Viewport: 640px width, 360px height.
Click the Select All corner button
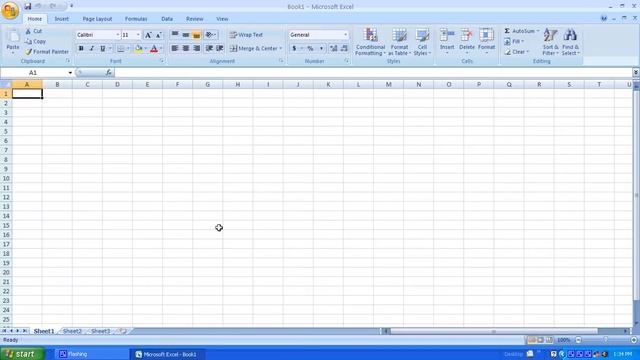tap(6, 84)
